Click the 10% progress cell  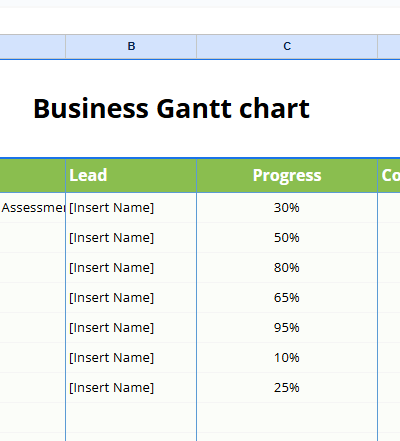[287, 358]
